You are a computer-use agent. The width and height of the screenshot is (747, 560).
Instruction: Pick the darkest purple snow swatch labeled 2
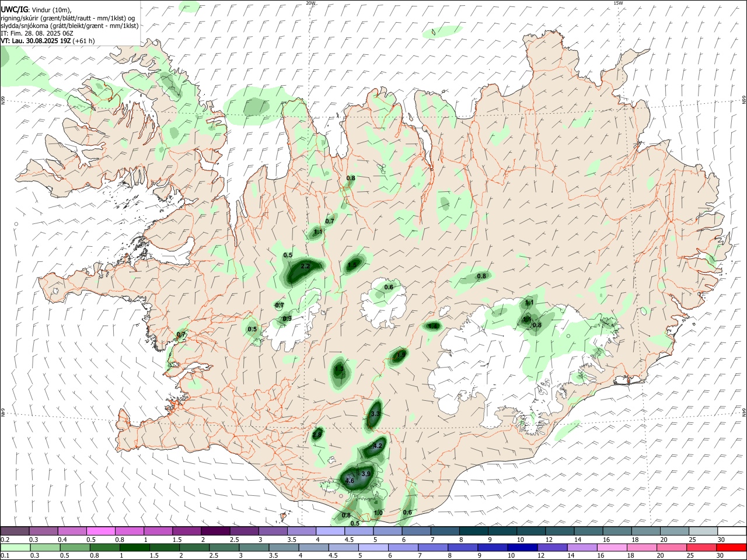[215, 531]
